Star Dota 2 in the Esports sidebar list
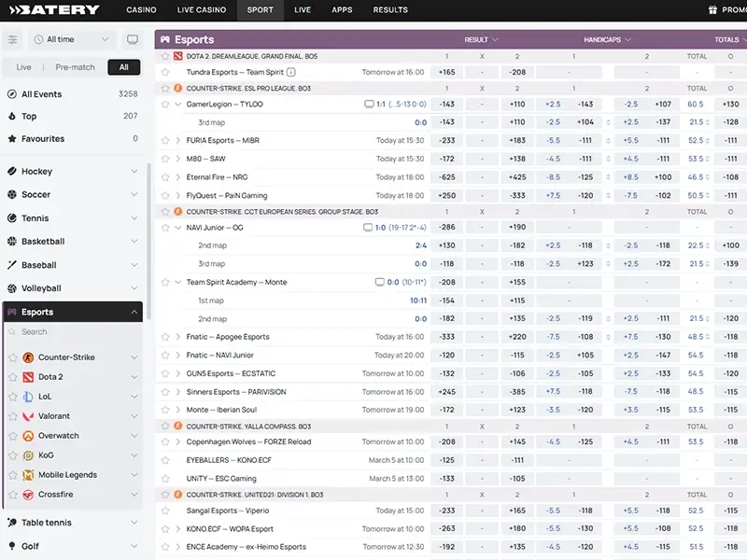 (13, 377)
